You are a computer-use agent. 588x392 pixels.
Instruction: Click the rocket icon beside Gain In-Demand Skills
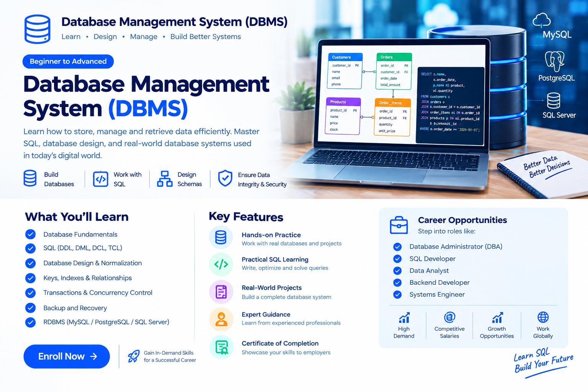(134, 356)
